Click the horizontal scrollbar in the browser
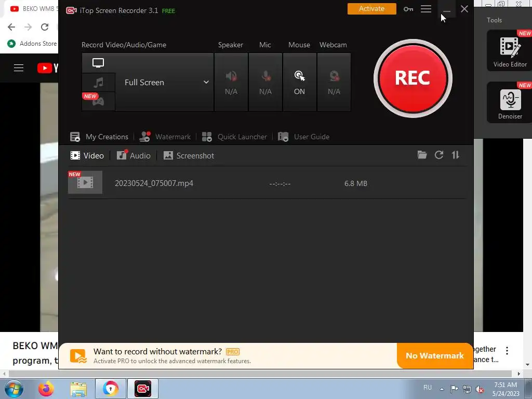Screen dimensions: 532x399 [260, 374]
